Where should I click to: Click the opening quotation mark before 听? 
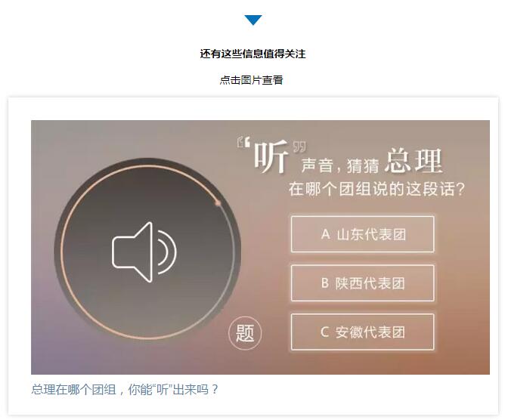click(x=243, y=142)
